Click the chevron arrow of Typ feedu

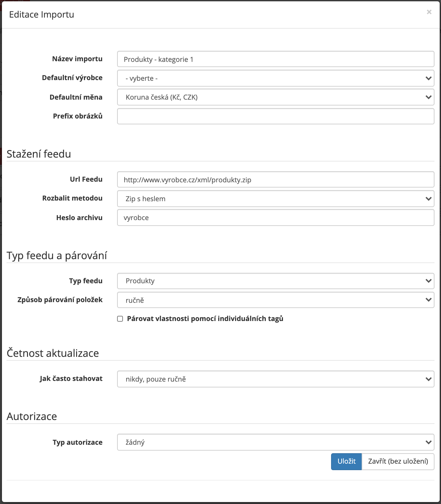pos(428,281)
